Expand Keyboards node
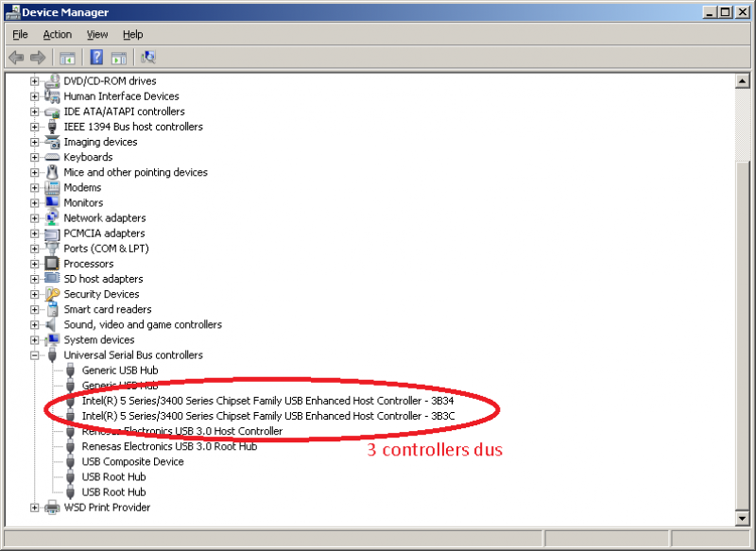This screenshot has height=551, width=756. (34, 157)
